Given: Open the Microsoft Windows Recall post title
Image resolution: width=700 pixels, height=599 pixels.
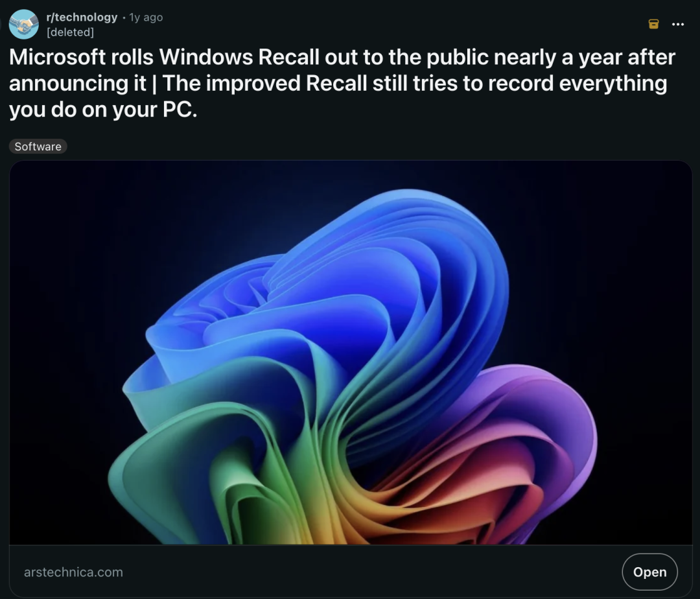Looking at the screenshot, I should (342, 84).
